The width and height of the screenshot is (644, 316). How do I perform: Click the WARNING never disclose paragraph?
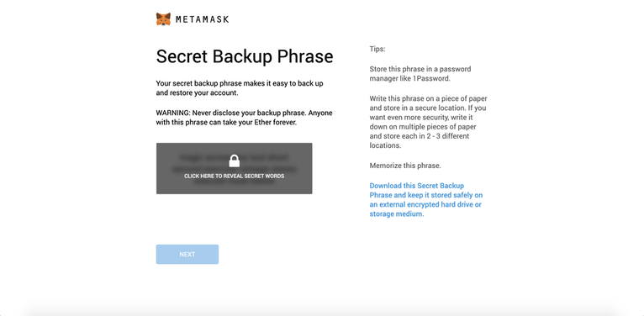click(x=245, y=118)
